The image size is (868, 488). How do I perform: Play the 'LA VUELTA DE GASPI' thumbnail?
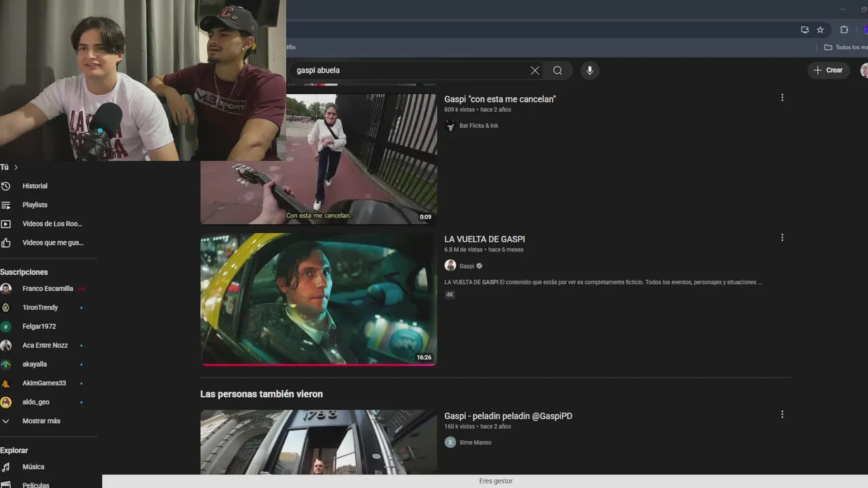(319, 300)
